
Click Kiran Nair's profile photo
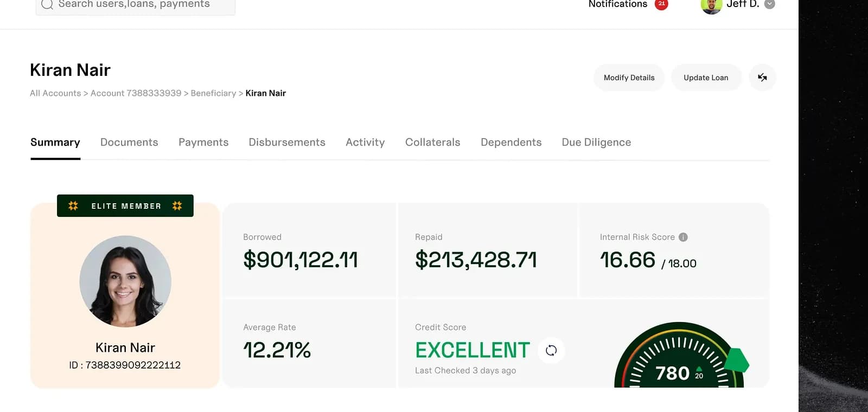point(125,281)
